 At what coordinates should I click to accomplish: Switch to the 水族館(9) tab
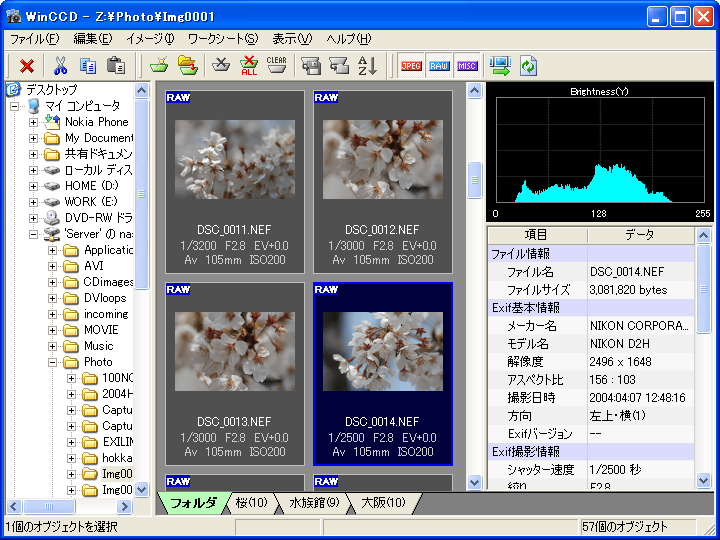coord(315,503)
